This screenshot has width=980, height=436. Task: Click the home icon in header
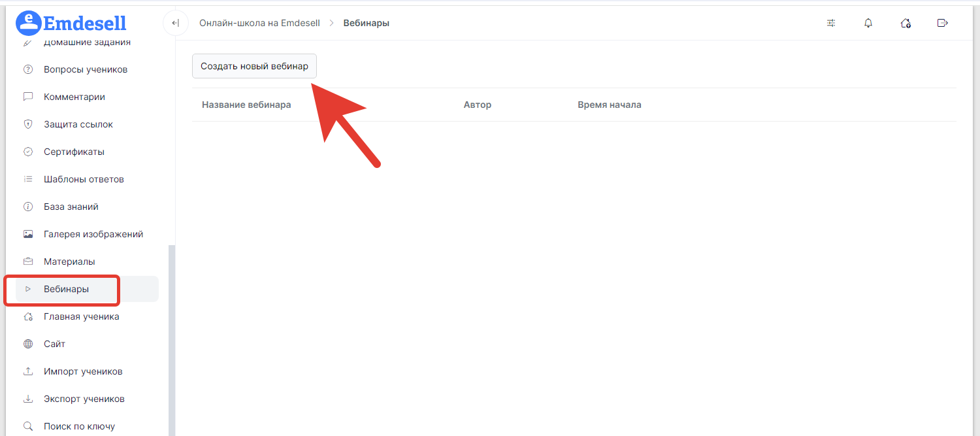tap(906, 24)
